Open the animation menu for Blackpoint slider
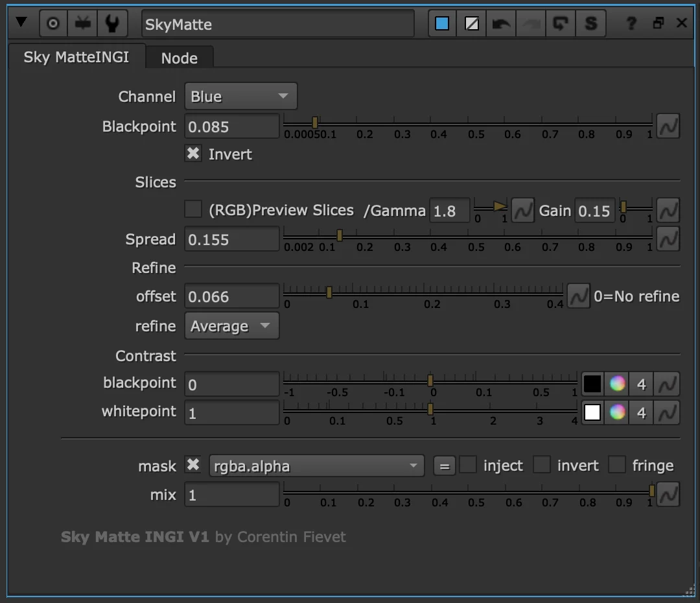 [668, 126]
